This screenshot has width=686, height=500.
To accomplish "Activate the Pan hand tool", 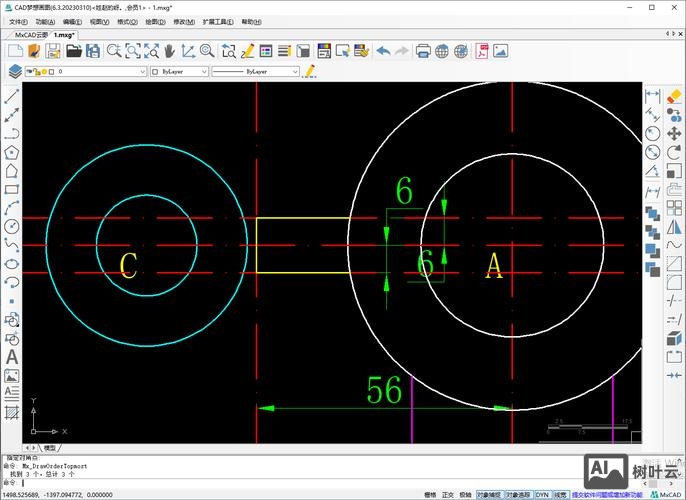I will tap(169, 51).
